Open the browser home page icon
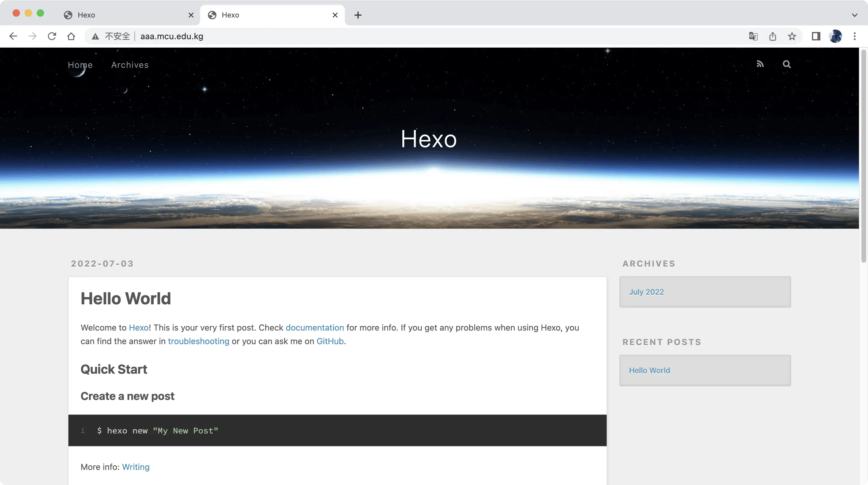 coord(71,36)
